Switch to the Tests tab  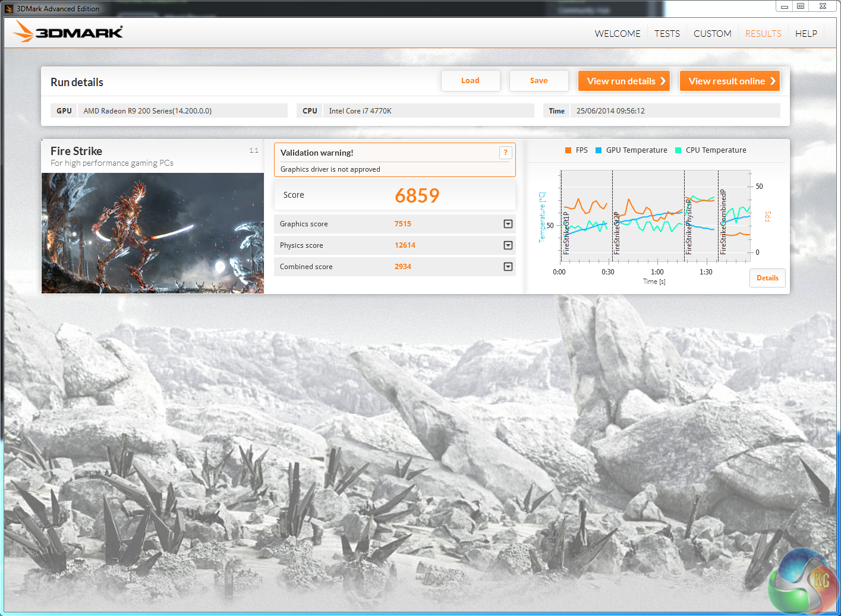(x=667, y=34)
